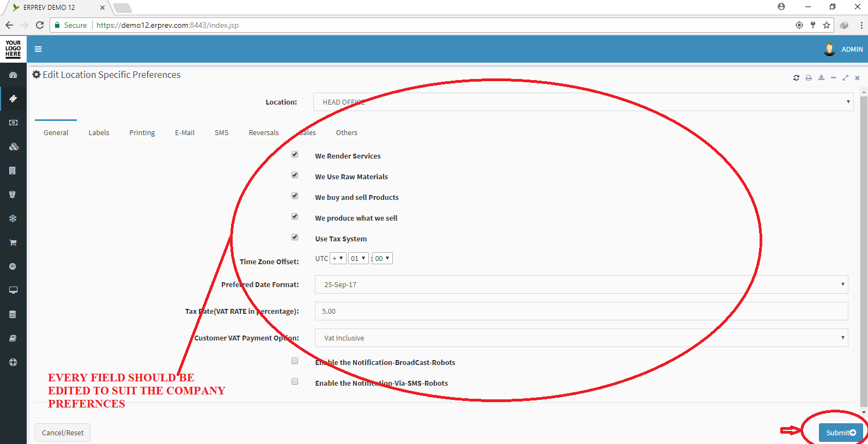
Task: Uncheck We Render Services
Action: [x=295, y=154]
